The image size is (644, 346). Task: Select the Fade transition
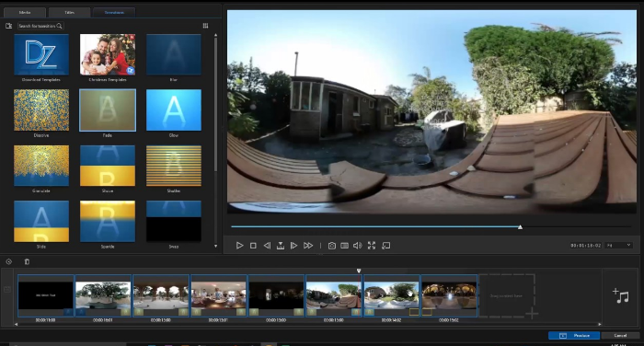tap(108, 110)
